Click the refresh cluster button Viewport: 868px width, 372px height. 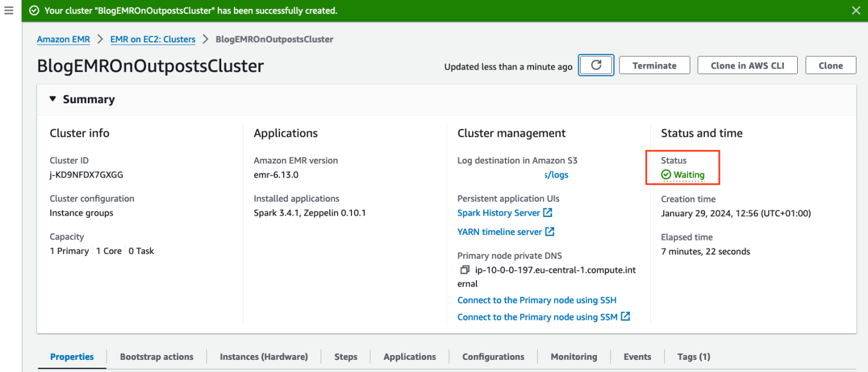[596, 65]
